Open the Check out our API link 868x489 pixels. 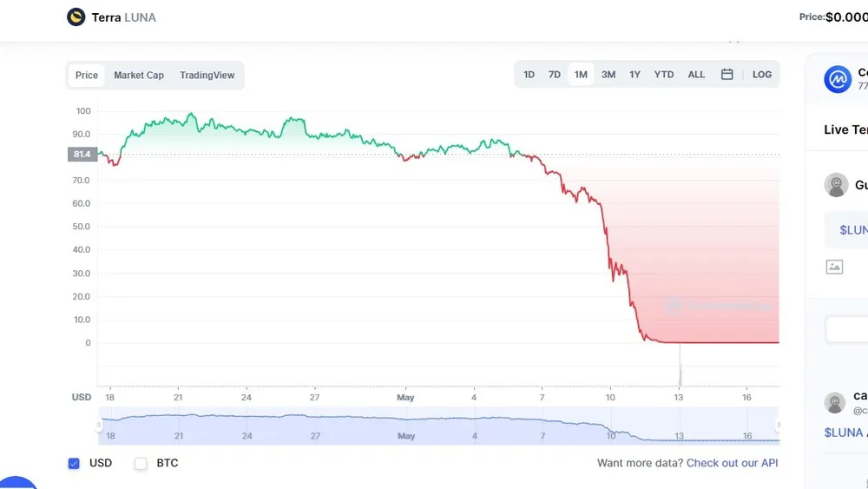pos(732,463)
